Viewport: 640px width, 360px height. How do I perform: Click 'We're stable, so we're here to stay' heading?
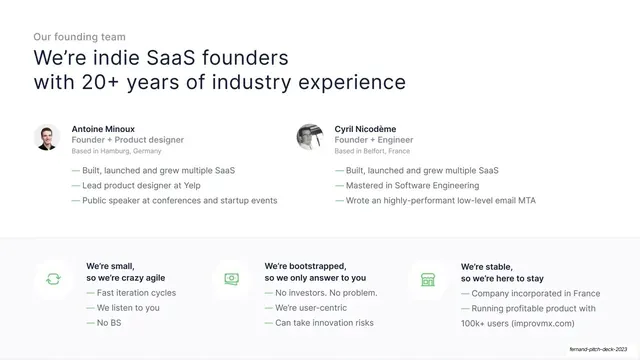pyautogui.click(x=502, y=273)
